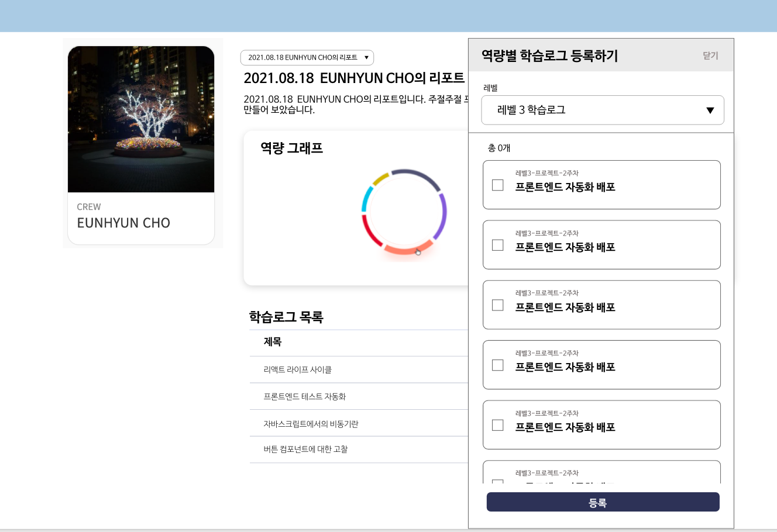The height and width of the screenshot is (532, 777).
Task: Close the modal using 닫기
Action: coord(710,56)
